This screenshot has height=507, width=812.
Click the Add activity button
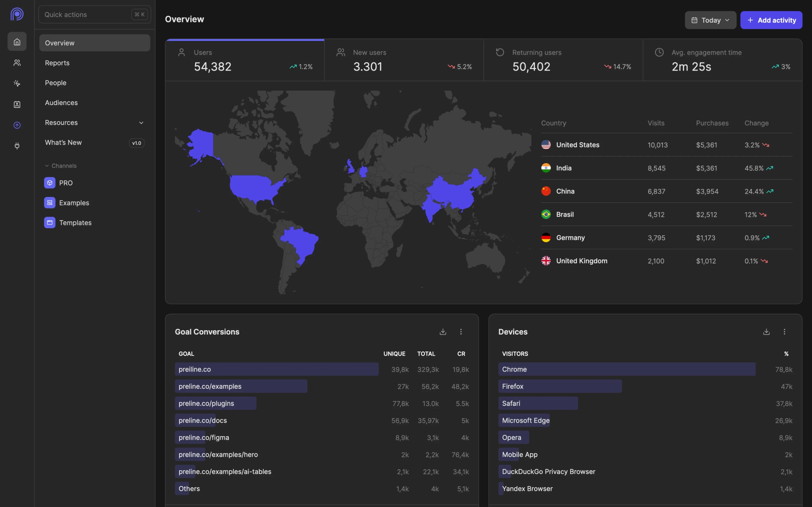(x=771, y=20)
